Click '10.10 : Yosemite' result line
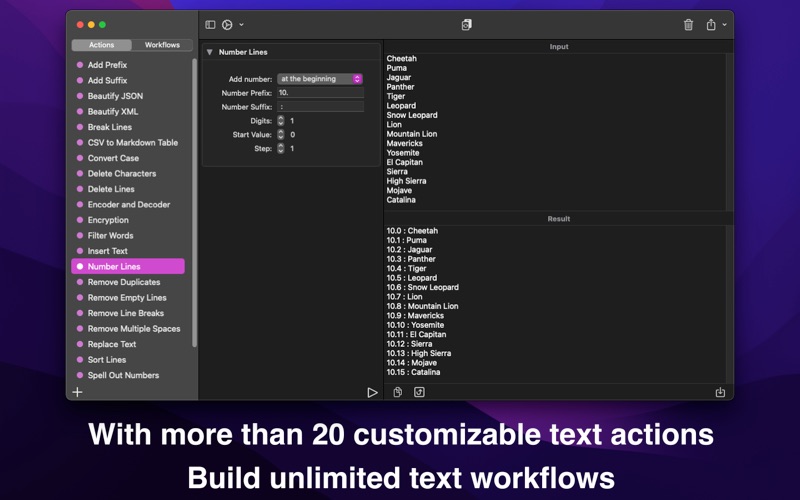Image resolution: width=800 pixels, height=500 pixels. tap(415, 325)
